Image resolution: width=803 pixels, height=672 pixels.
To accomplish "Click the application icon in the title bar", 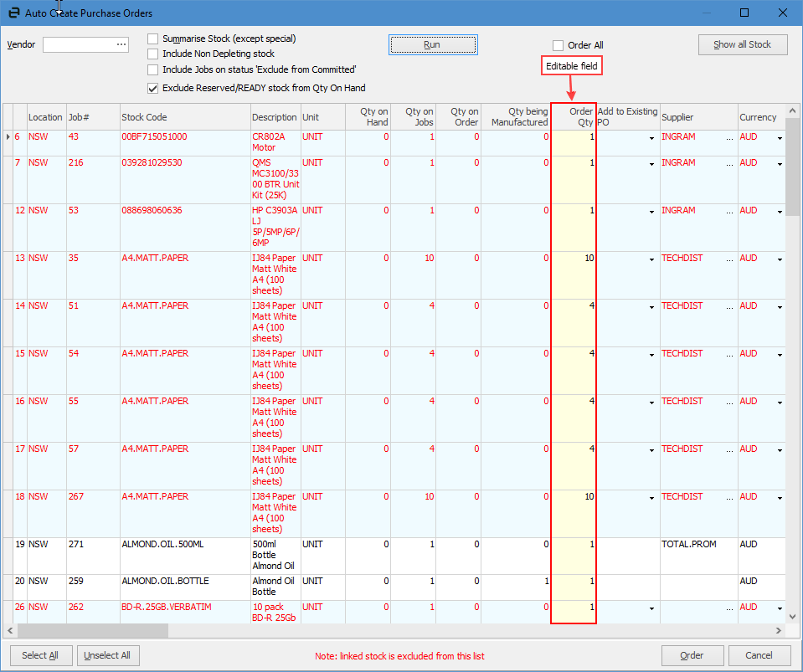I will [x=13, y=13].
